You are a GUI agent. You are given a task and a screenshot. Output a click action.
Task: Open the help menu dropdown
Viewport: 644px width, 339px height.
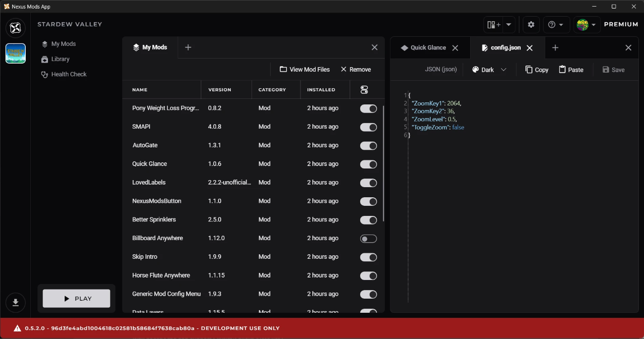[x=556, y=25]
